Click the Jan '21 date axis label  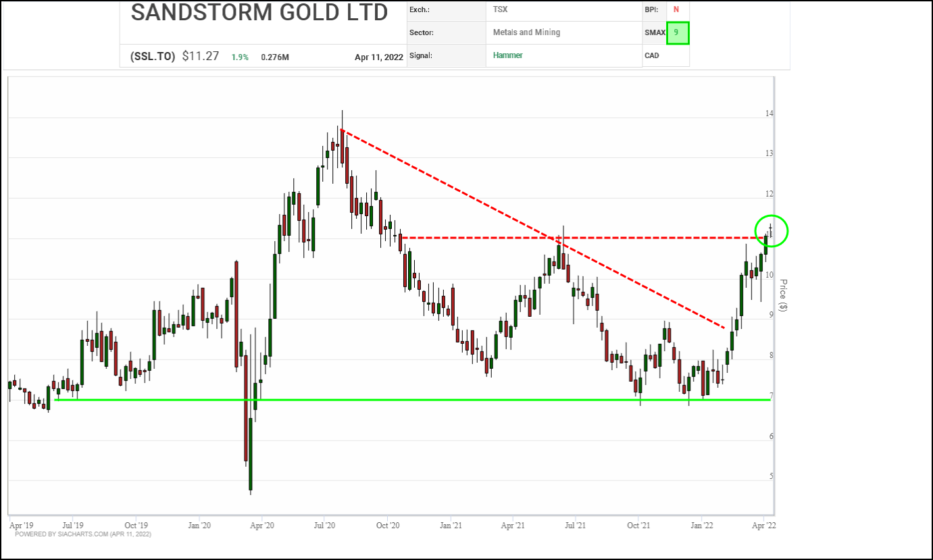pos(451,525)
